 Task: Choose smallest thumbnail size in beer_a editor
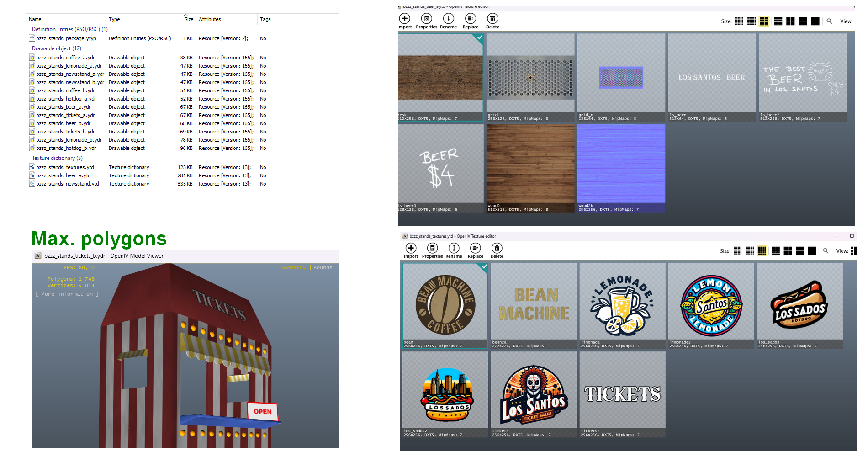coord(739,21)
